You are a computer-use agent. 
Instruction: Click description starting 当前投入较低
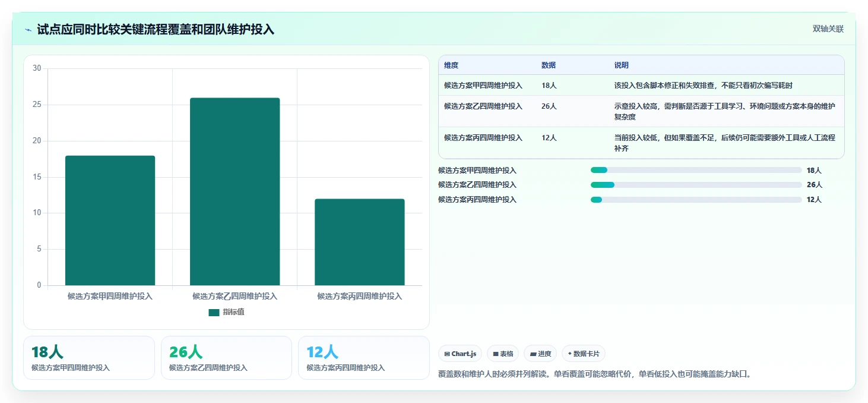(x=725, y=143)
